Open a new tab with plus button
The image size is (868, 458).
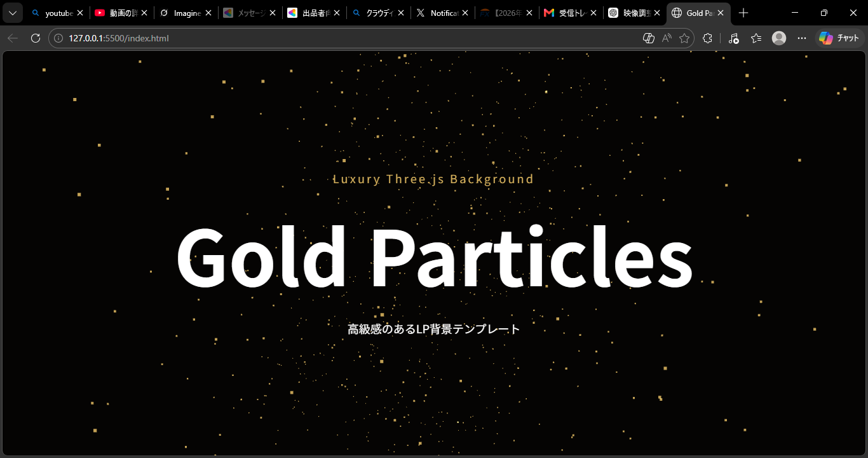coord(743,13)
